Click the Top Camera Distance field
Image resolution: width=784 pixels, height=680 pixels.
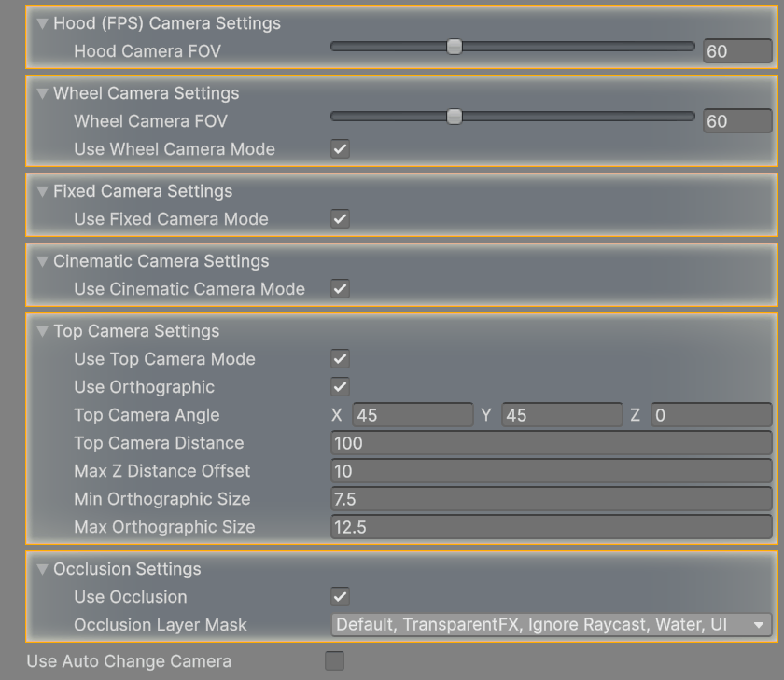tap(552, 443)
